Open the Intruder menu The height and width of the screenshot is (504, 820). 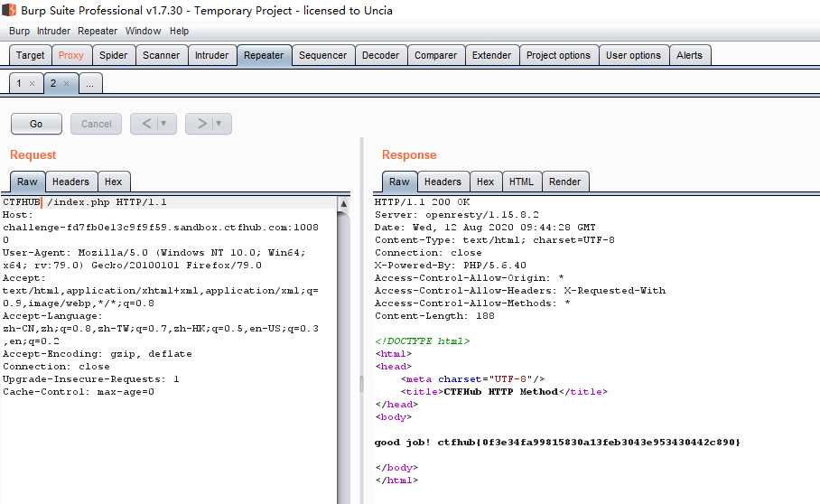pyautogui.click(x=53, y=31)
